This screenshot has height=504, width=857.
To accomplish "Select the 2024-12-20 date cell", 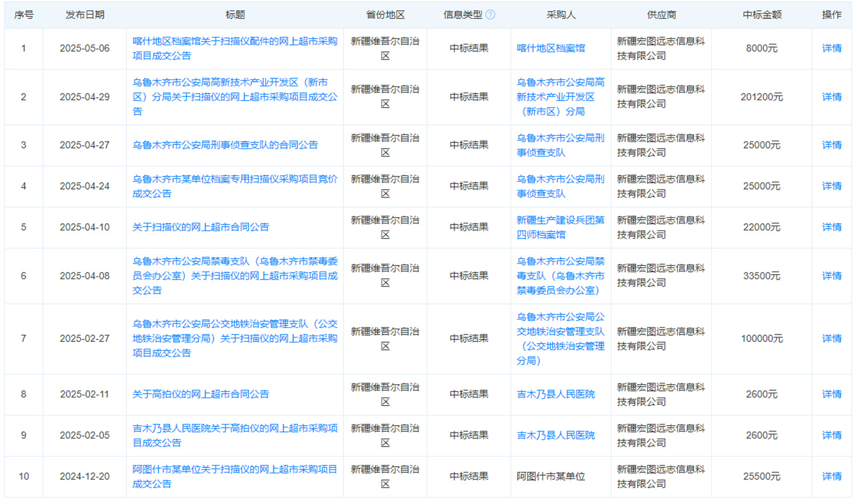I will (x=84, y=476).
